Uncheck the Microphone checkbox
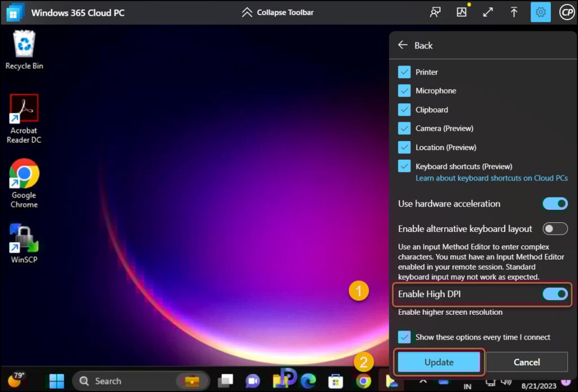The height and width of the screenshot is (392, 578). 404,91
